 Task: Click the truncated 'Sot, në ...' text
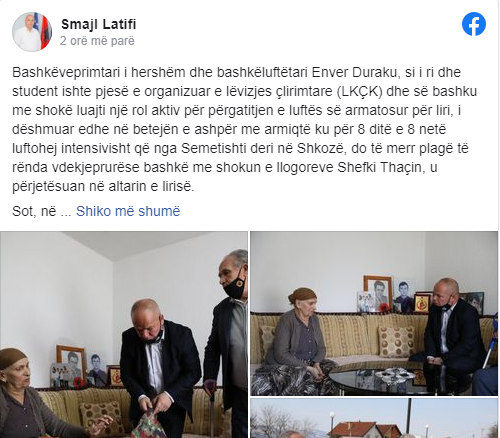(42, 211)
